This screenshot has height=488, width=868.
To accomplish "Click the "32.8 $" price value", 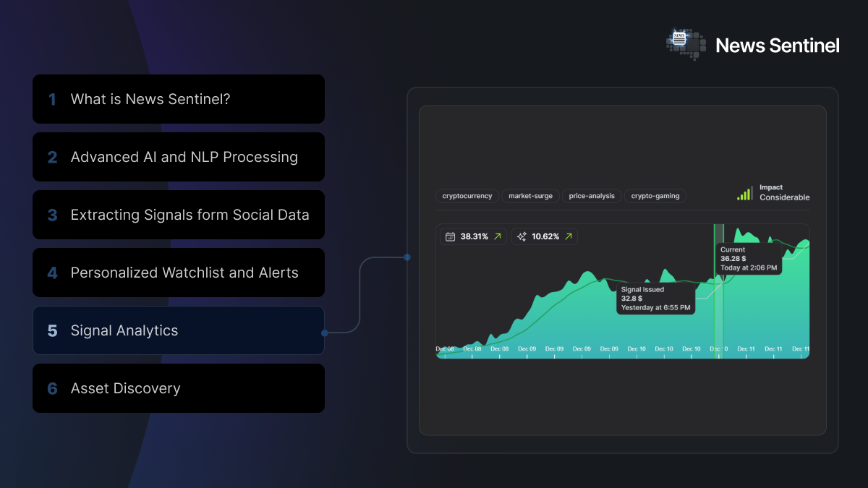I will (631, 299).
